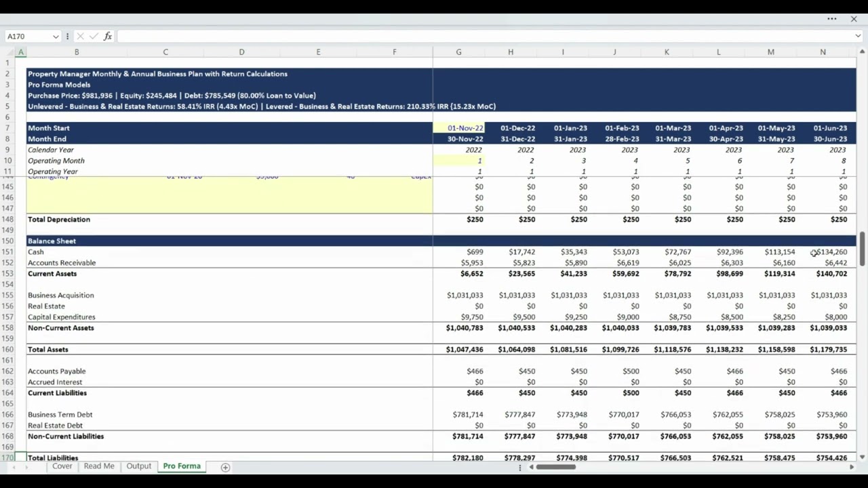Click Current Assets value $6,652
The height and width of the screenshot is (488, 868).
click(472, 274)
